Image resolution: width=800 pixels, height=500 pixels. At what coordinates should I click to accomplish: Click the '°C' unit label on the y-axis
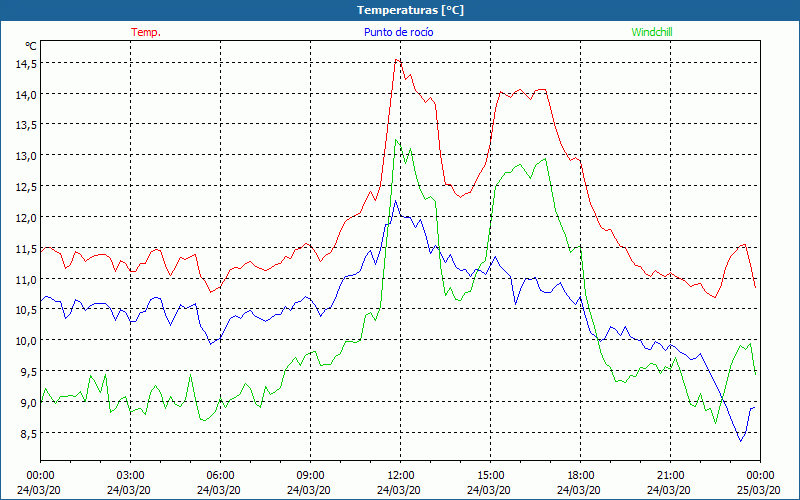(31, 46)
